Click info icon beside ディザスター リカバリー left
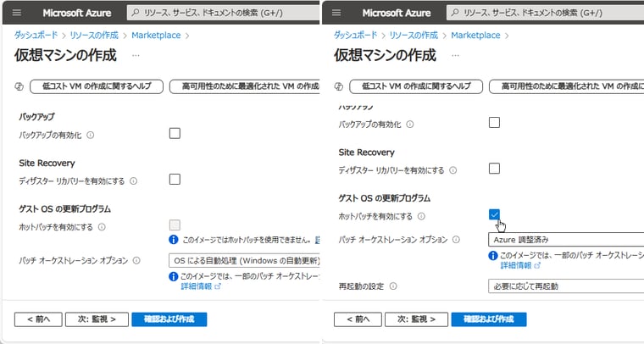This screenshot has height=344, width=644. [134, 181]
